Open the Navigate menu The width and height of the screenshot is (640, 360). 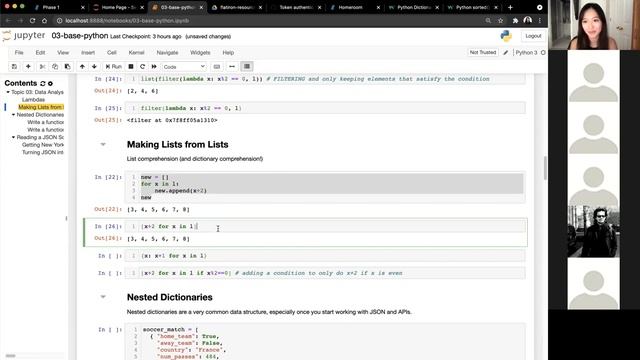pyautogui.click(x=167, y=53)
